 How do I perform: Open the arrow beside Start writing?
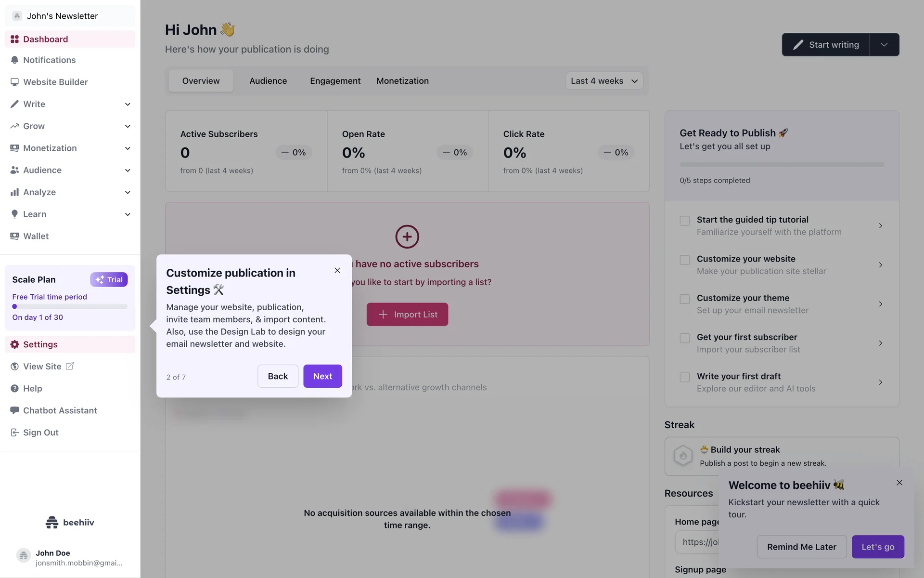click(884, 45)
